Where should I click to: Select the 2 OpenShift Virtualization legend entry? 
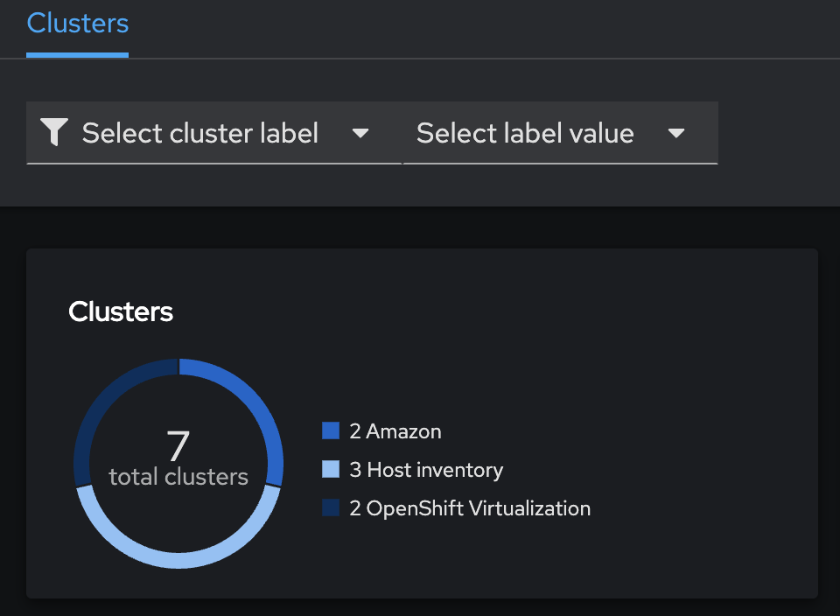[470, 507]
